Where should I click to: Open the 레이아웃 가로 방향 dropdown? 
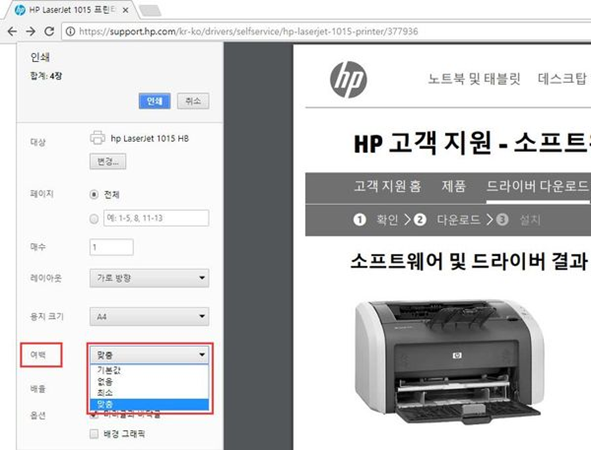pyautogui.click(x=149, y=278)
